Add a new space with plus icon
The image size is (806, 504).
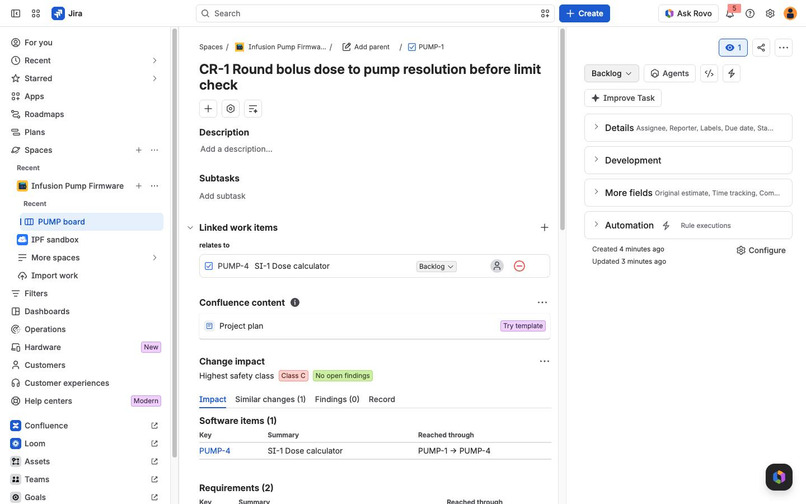click(x=138, y=150)
